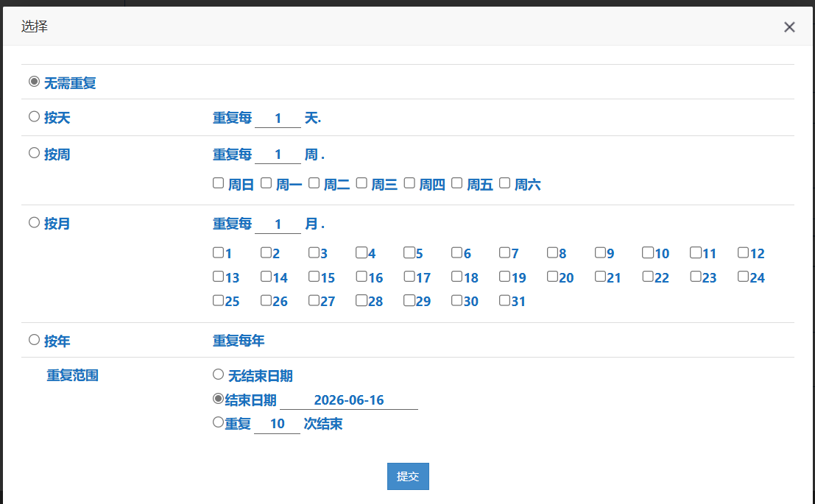The height and width of the screenshot is (504, 815).
Task: Click the 重复每年 text
Action: click(x=239, y=341)
